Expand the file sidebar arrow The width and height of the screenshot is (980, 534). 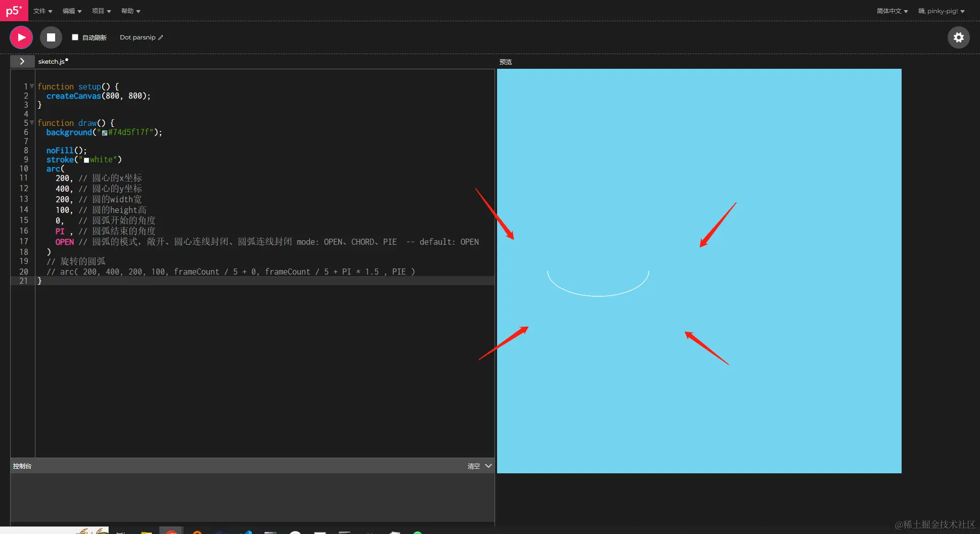click(x=22, y=61)
